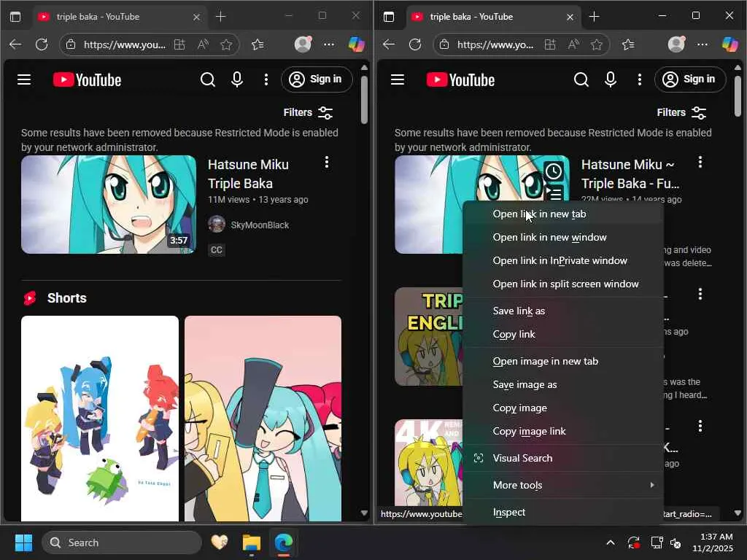Add page to favorites in left window

[226, 44]
